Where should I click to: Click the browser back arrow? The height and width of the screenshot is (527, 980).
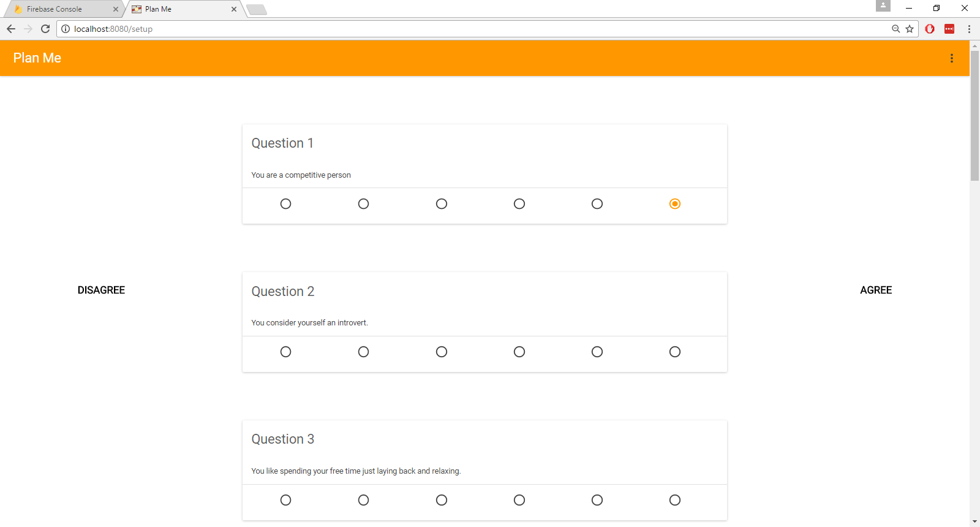point(11,29)
